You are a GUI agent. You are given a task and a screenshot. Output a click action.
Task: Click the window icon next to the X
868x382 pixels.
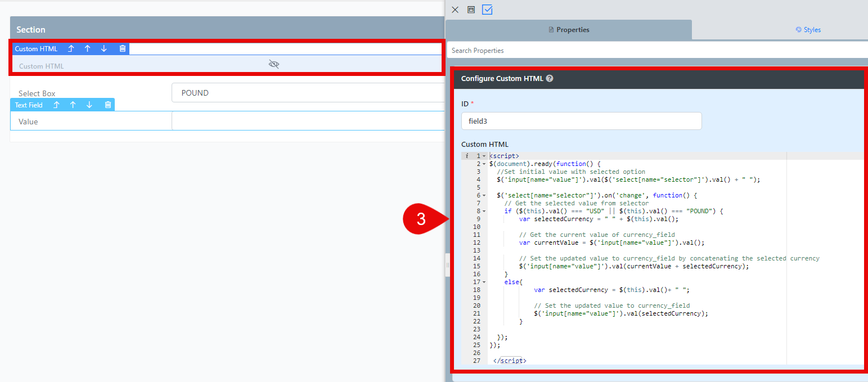(471, 10)
